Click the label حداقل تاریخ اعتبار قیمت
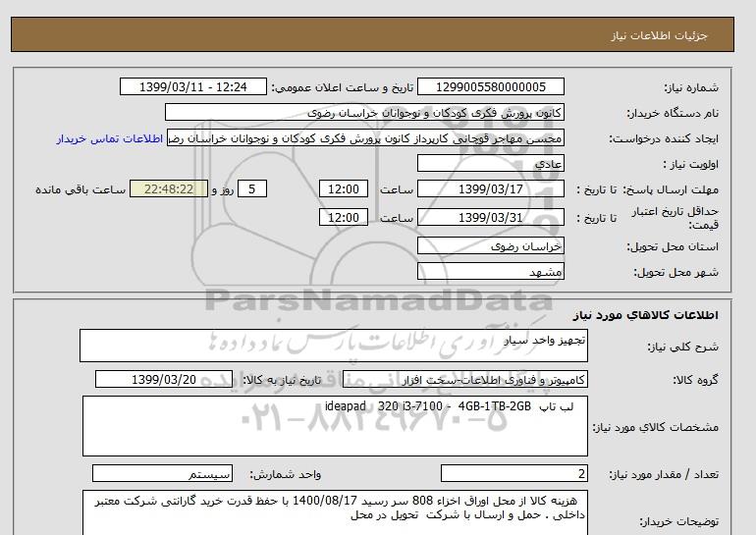 [675, 218]
